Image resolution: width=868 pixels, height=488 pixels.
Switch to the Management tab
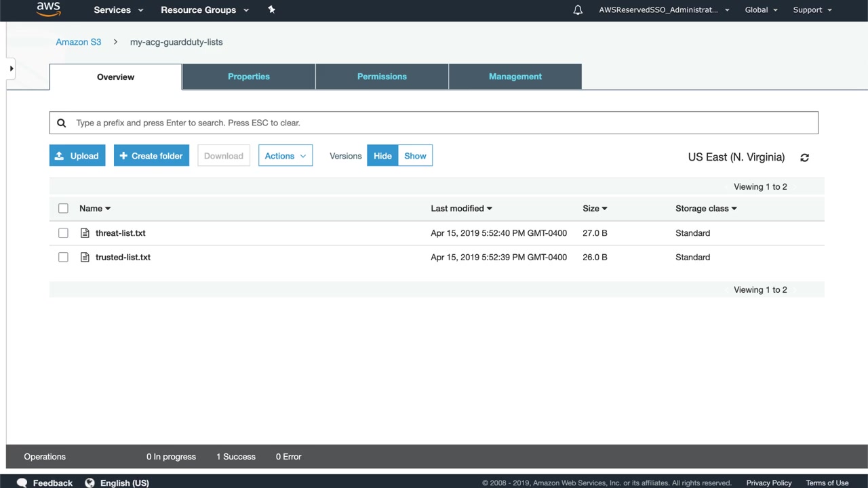coord(515,77)
